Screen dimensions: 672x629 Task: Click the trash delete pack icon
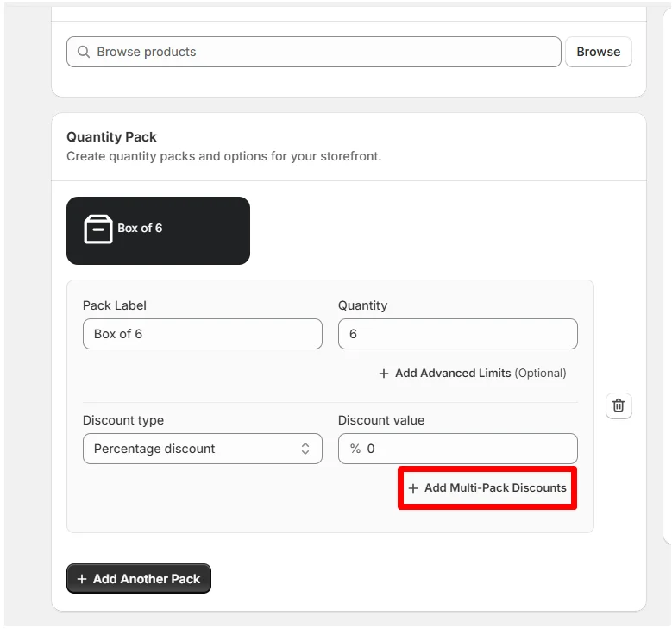tap(618, 406)
